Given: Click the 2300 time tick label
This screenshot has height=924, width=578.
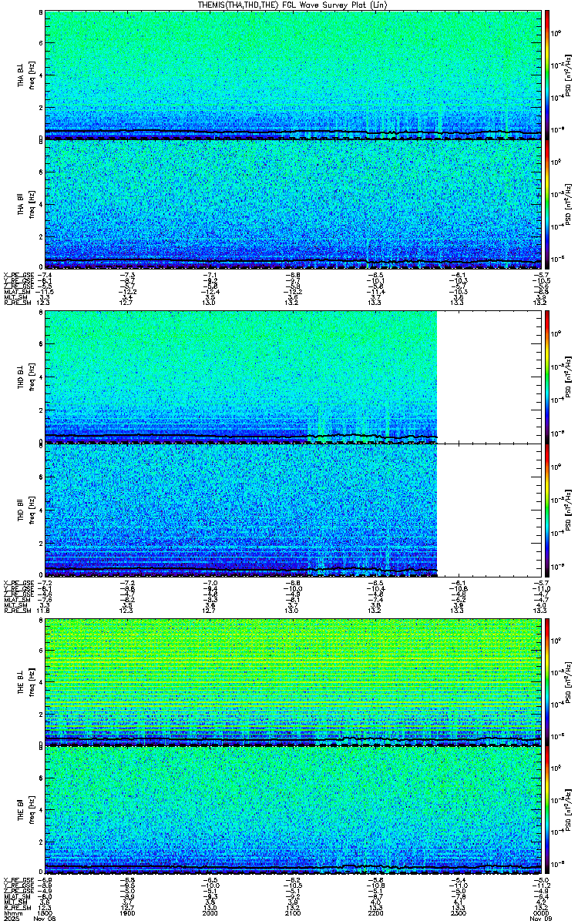Looking at the screenshot, I should (459, 913).
